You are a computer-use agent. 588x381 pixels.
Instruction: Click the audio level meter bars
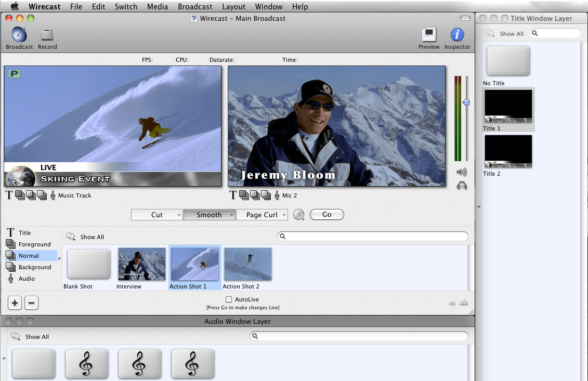tap(458, 119)
